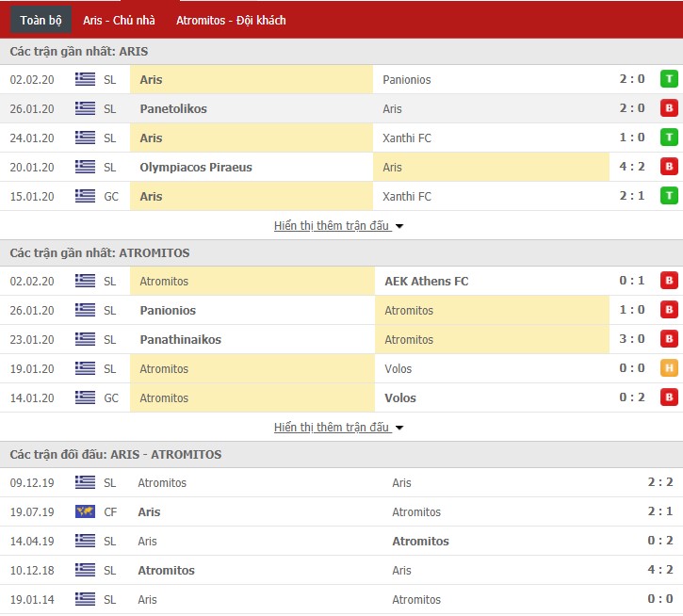The width and height of the screenshot is (683, 616).
Task: Open Panathinaikos team name
Action: coord(180,340)
